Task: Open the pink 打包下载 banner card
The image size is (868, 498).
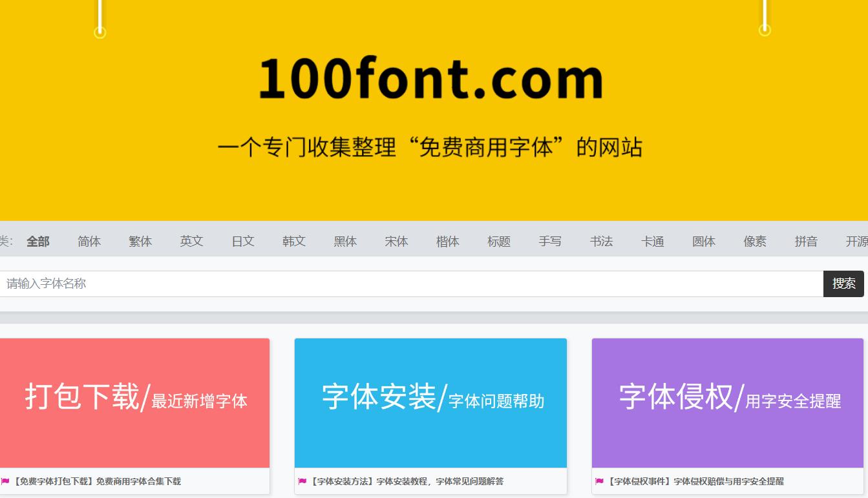Action: 134,402
